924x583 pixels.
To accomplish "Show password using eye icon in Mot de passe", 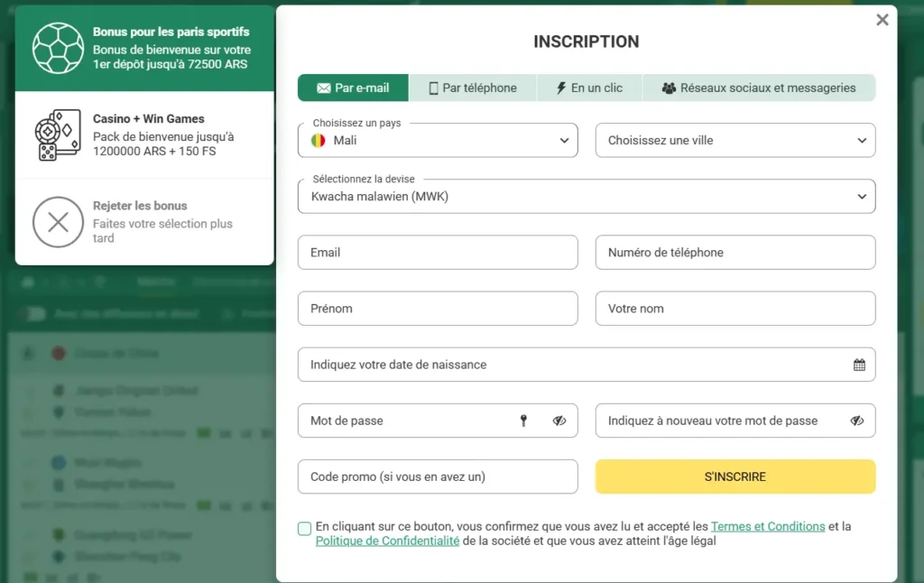I will [x=559, y=421].
